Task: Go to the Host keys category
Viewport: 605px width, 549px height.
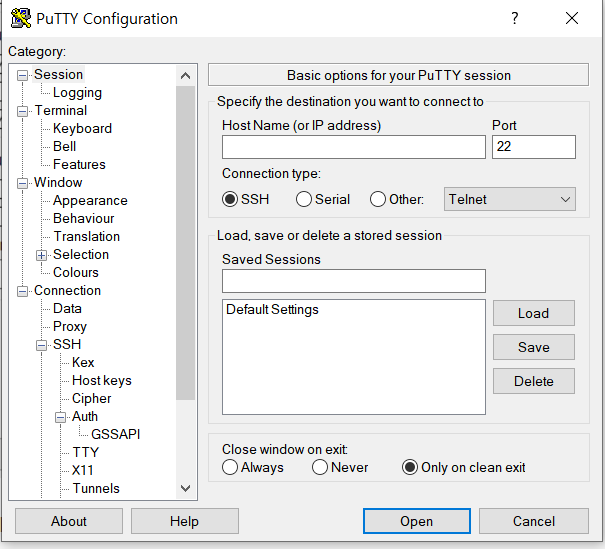Action: coord(101,380)
